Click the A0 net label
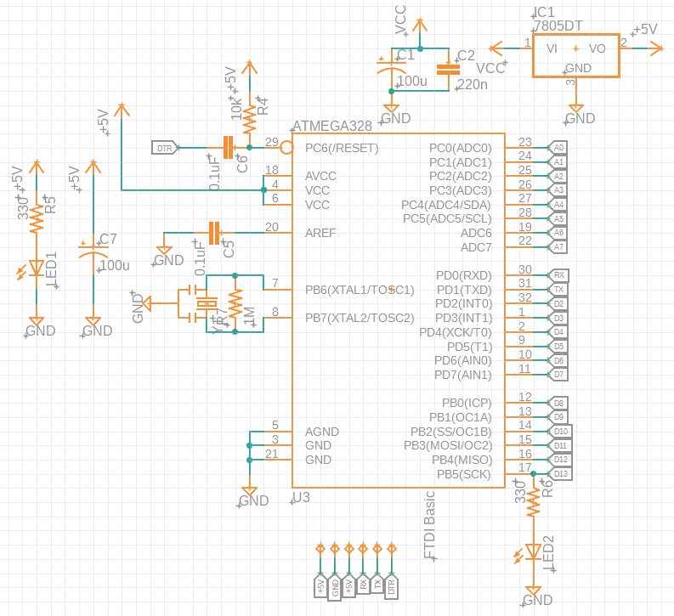 pos(558,148)
